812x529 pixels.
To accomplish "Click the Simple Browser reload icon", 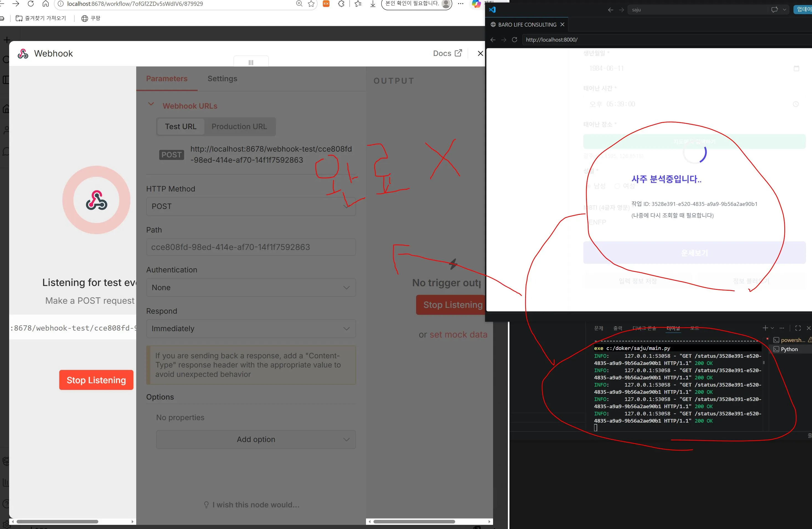I will pos(514,40).
